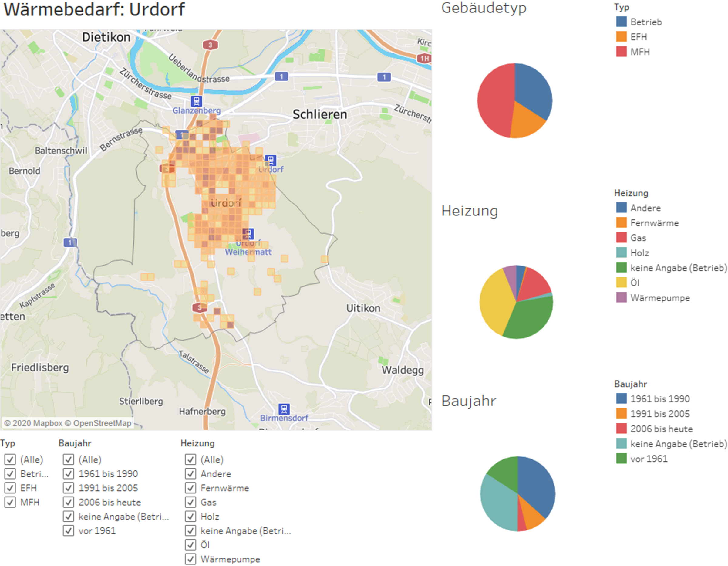Toggle the Gas heating checkbox
Image resolution: width=728 pixels, height=566 pixels.
190,502
